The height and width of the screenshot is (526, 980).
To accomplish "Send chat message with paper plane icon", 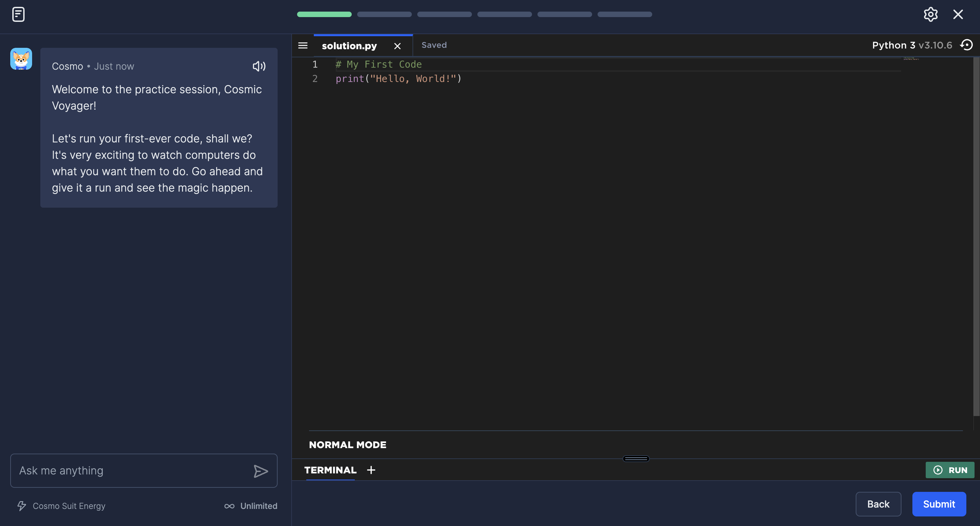I will tap(261, 471).
